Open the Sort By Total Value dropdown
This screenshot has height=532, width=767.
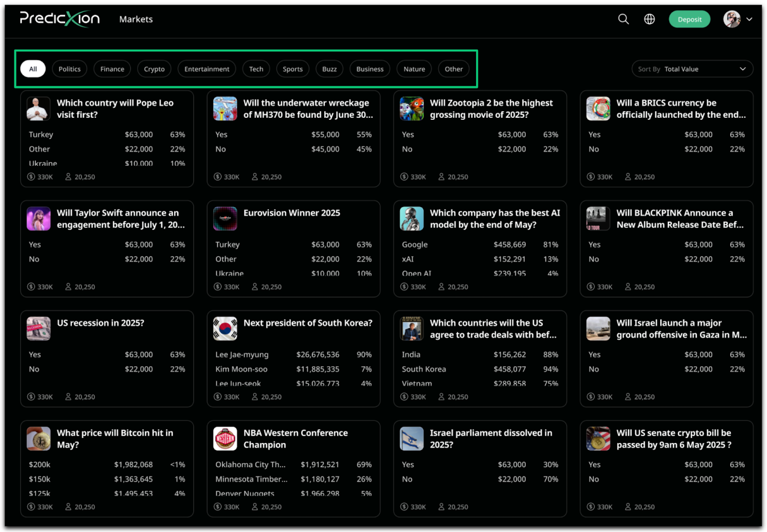[692, 69]
